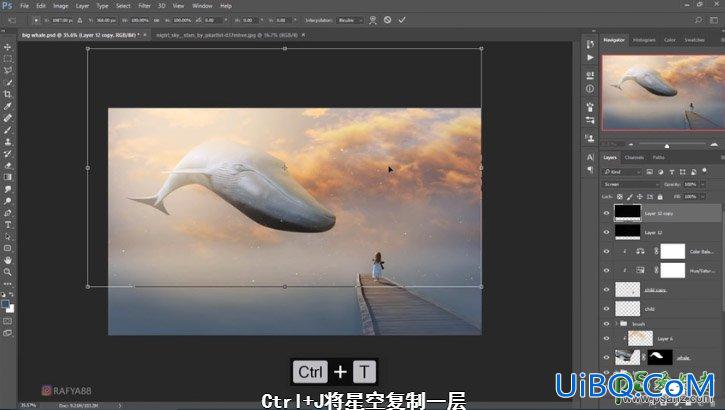725x410 pixels.
Task: Hide the brush group
Action: [x=607, y=324]
